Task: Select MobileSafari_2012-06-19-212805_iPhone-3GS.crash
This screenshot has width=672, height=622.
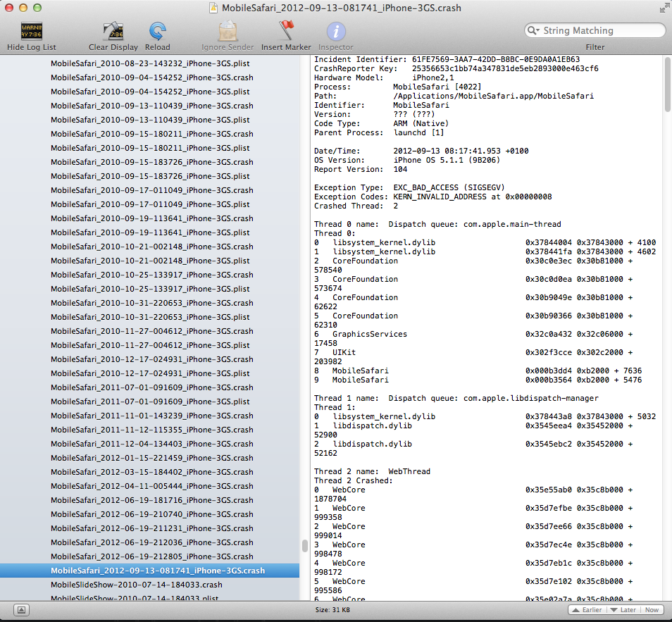Action: [x=151, y=557]
